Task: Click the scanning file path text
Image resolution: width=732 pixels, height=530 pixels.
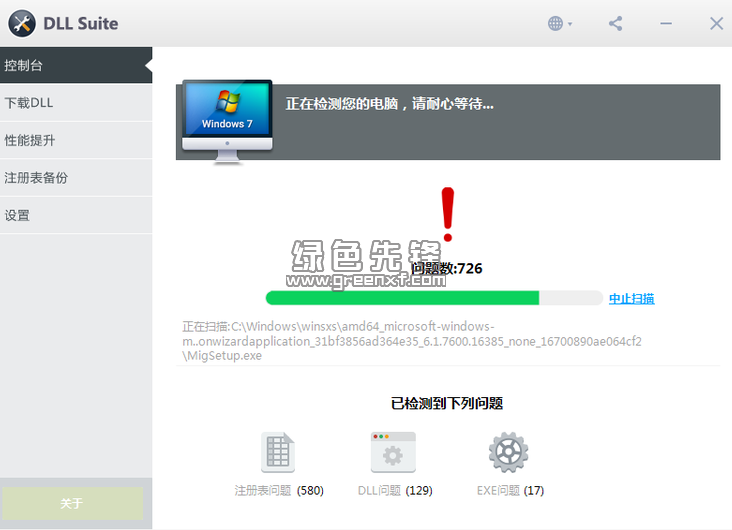Action: coord(410,341)
